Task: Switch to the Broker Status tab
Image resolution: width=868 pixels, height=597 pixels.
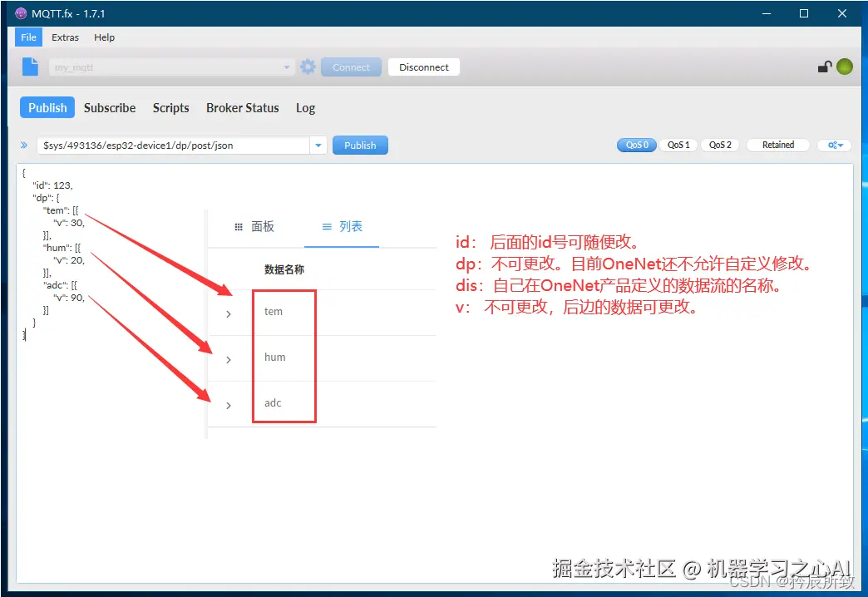Action: [243, 108]
